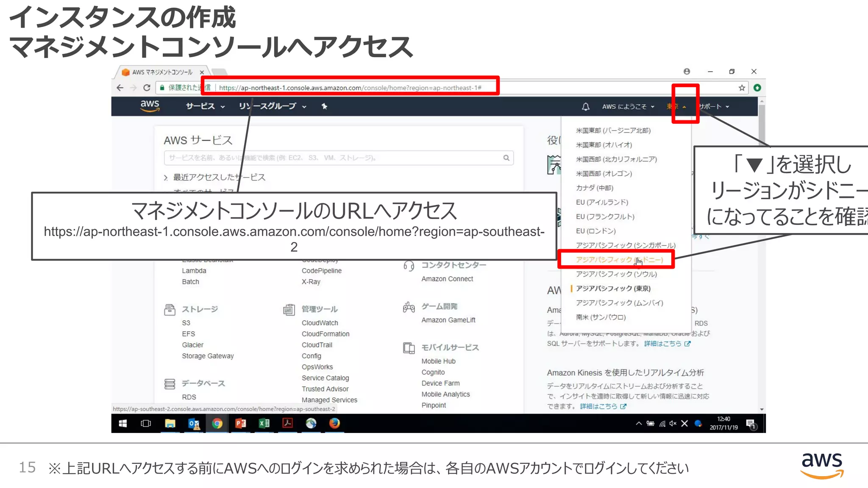868x488 pixels.
Task: Open the Trusted Advisor link
Action: click(325, 389)
